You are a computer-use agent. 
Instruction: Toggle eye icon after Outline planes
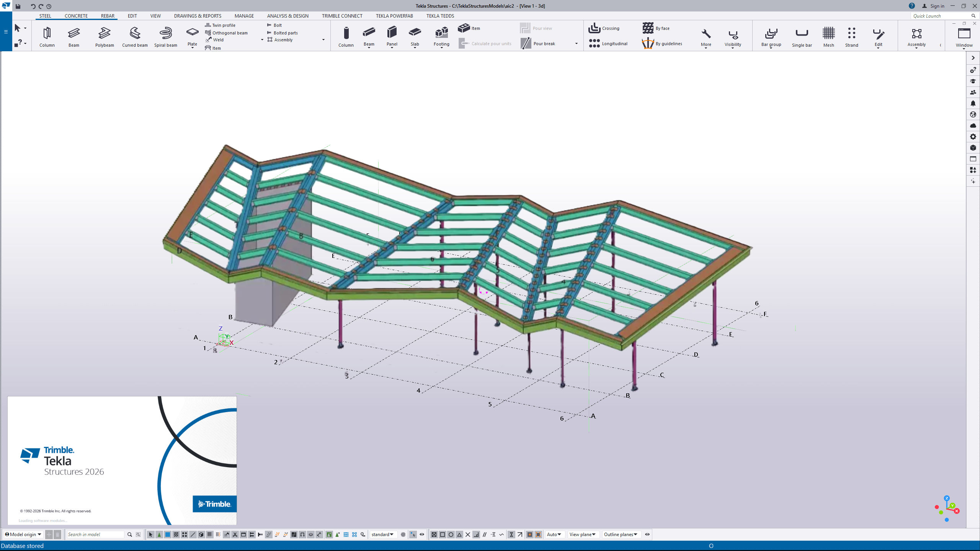point(647,535)
